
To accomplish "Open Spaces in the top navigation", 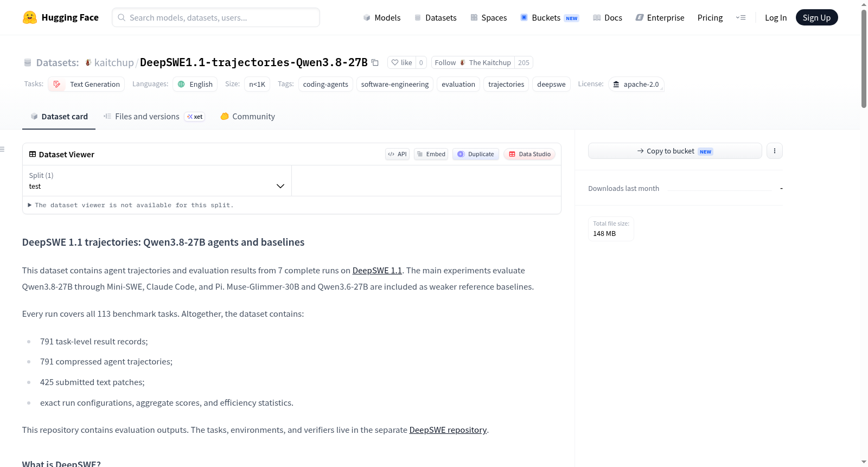I will 488,17.
